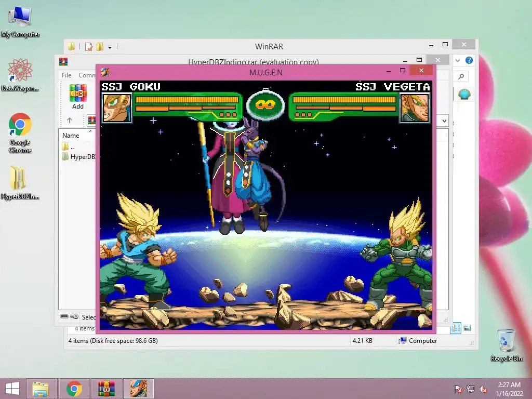Select the DataWagon desktop shortcut
This screenshot has width=532, height=399.
[x=20, y=75]
